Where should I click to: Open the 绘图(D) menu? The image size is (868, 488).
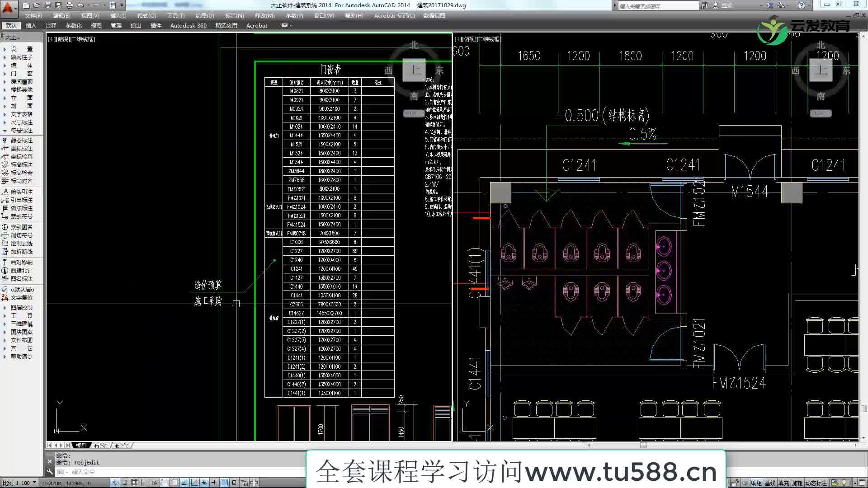[x=205, y=15]
